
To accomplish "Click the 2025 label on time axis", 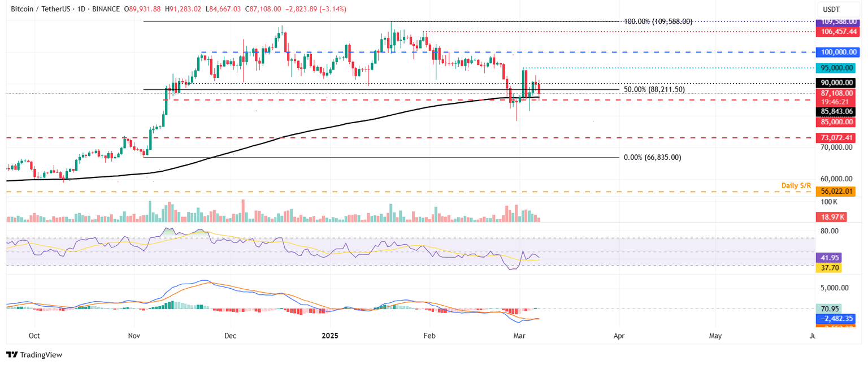I will [x=329, y=335].
